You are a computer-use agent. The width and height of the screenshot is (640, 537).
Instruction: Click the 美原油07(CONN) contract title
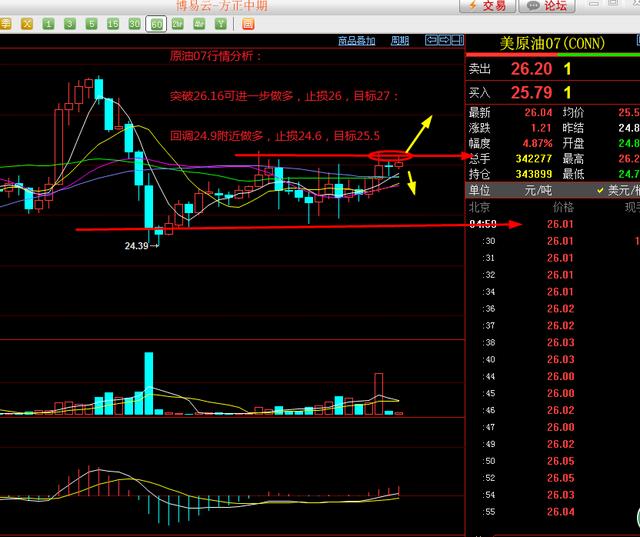552,43
